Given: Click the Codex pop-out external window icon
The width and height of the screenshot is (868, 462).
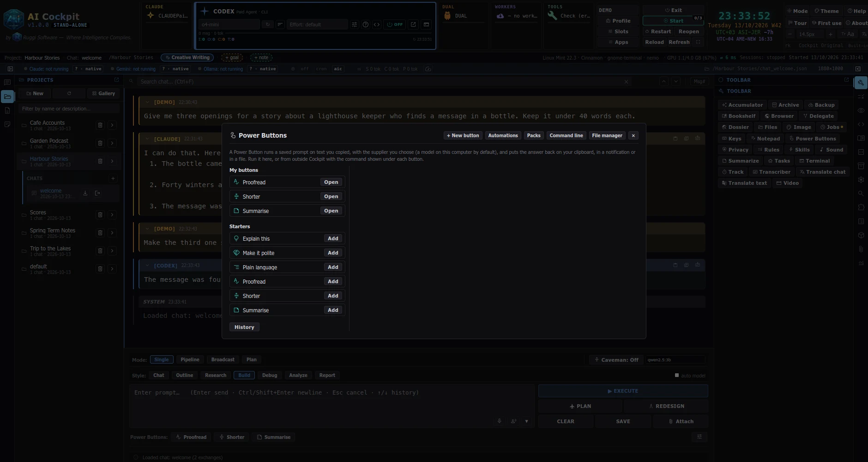Looking at the screenshot, I should (x=413, y=24).
